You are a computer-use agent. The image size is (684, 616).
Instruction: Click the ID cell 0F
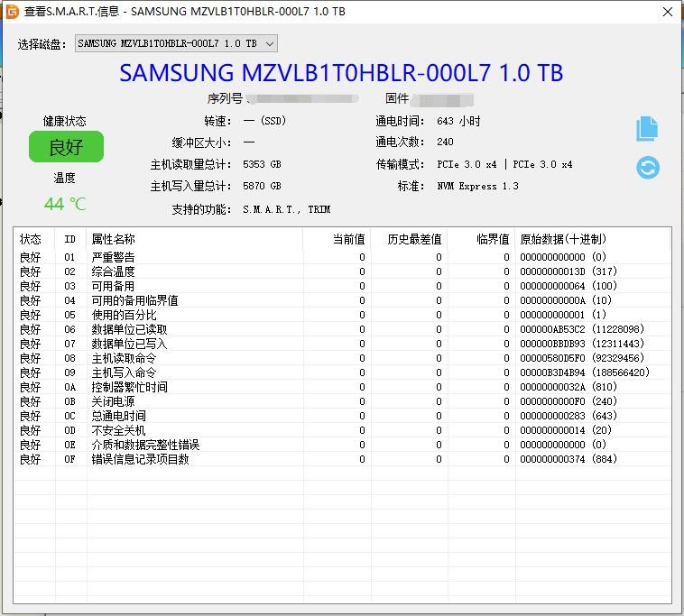click(x=69, y=459)
